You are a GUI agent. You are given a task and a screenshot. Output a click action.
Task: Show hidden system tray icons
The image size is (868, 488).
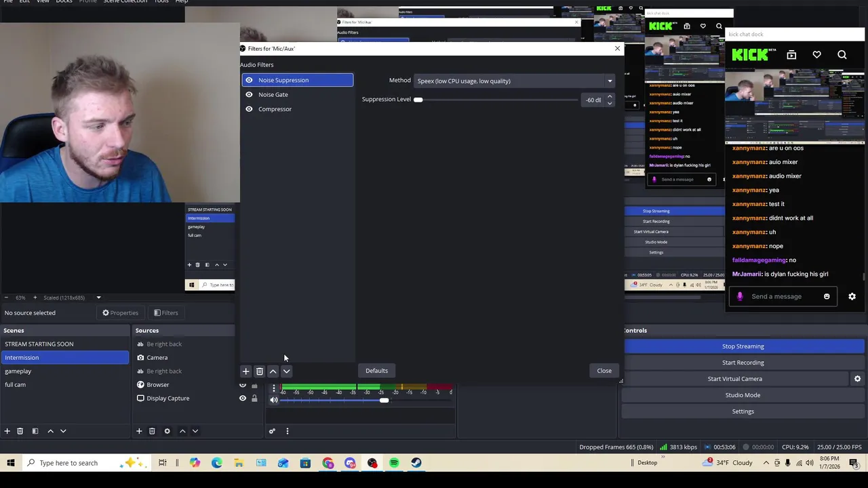click(766, 463)
